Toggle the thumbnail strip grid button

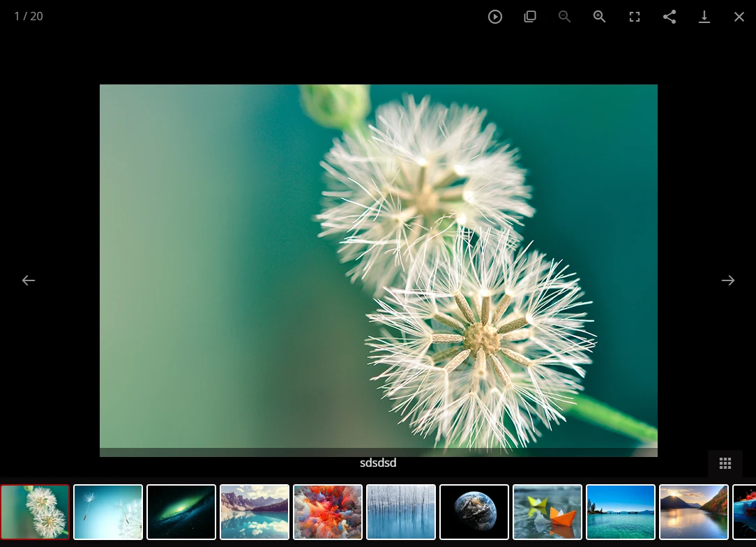click(725, 463)
